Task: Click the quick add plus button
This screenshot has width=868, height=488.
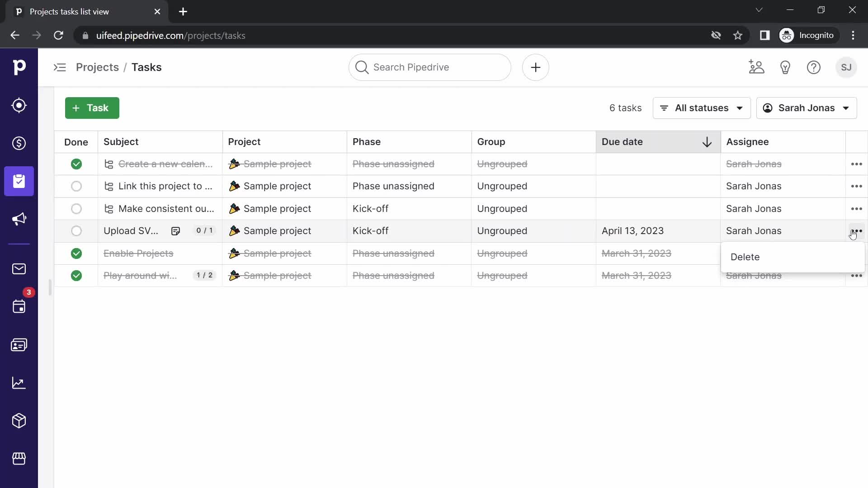Action: click(536, 67)
